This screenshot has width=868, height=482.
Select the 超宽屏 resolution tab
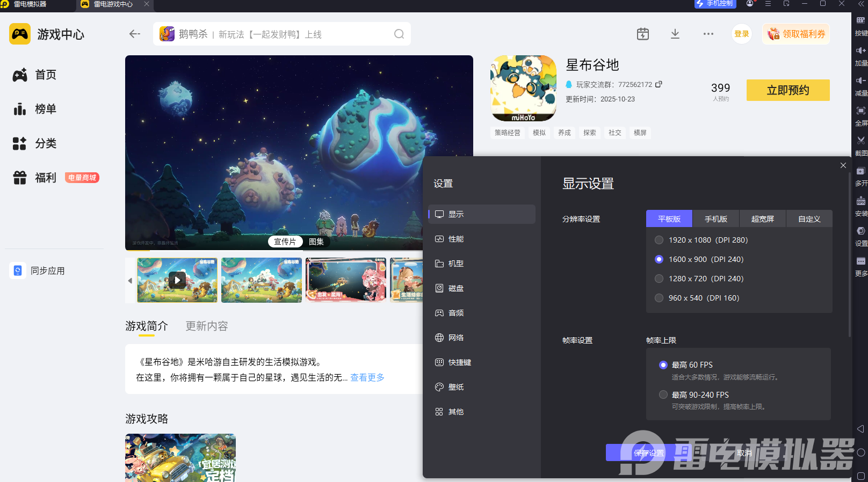(x=763, y=219)
